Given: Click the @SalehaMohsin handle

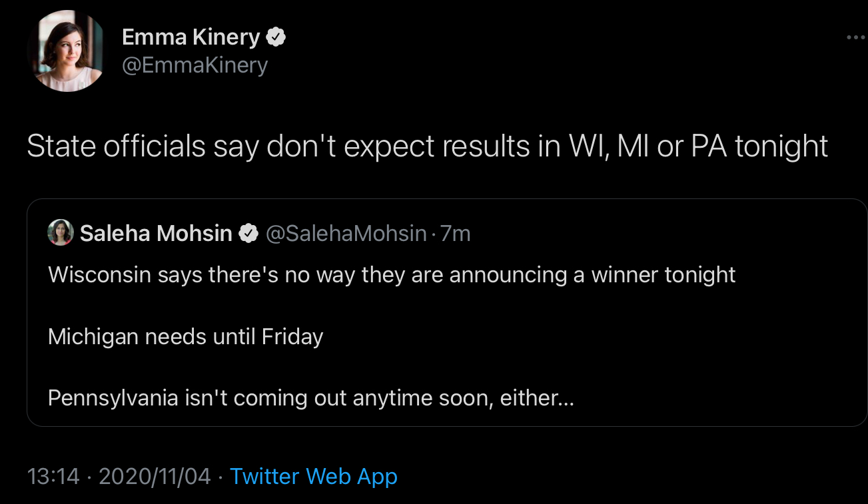Looking at the screenshot, I should pos(346,234).
